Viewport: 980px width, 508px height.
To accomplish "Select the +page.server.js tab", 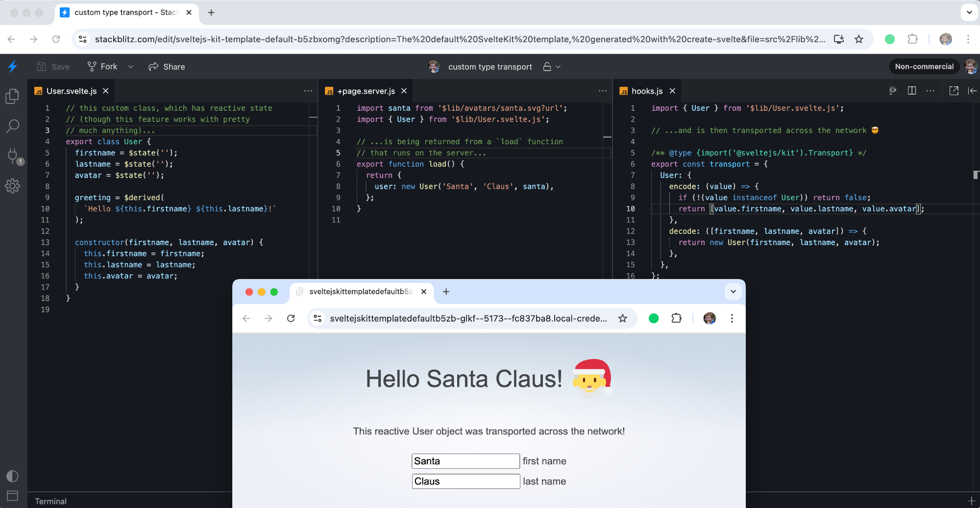I will (x=366, y=91).
